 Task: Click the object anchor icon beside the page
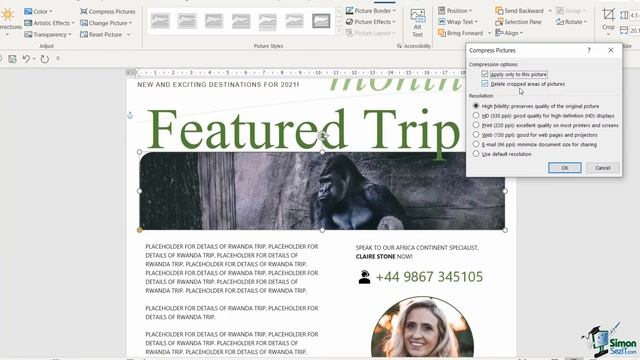(x=130, y=116)
